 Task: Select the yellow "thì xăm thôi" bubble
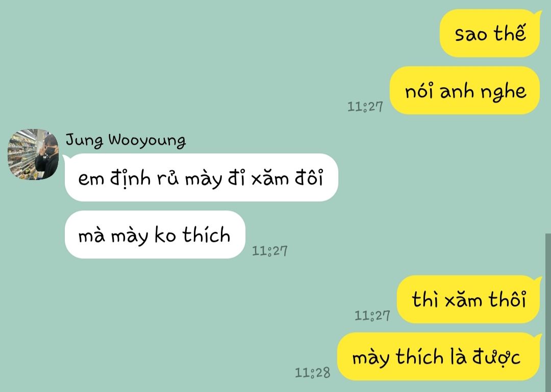pyautogui.click(x=469, y=299)
